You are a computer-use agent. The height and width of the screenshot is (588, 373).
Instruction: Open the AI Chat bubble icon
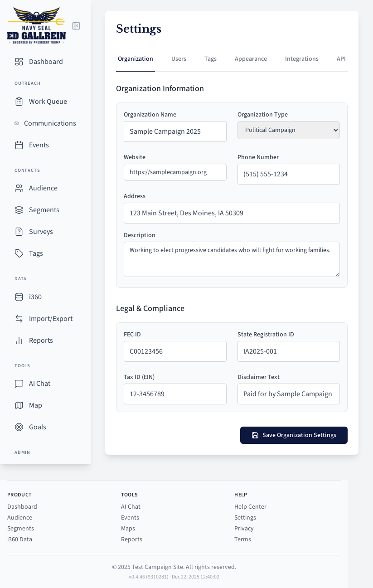click(19, 384)
